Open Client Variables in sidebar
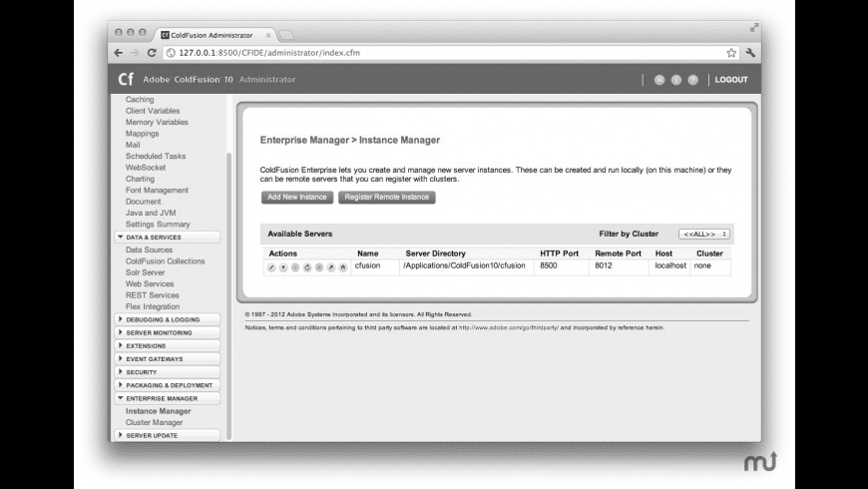The height and width of the screenshot is (489, 868). point(153,111)
